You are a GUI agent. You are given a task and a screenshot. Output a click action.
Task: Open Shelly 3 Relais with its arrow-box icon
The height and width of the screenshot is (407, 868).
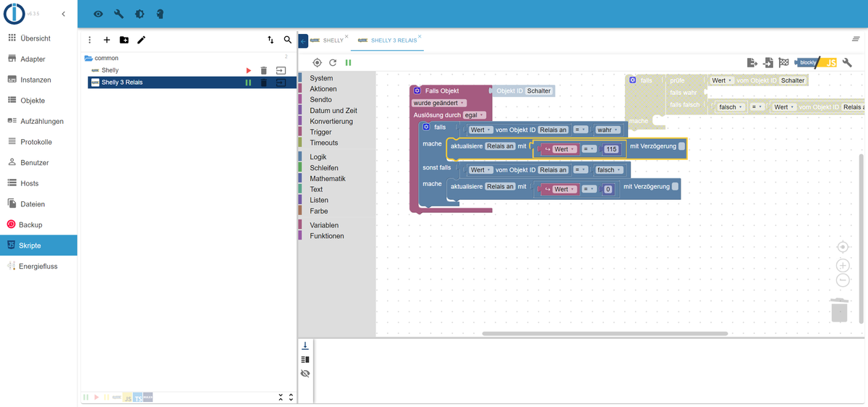tap(281, 83)
